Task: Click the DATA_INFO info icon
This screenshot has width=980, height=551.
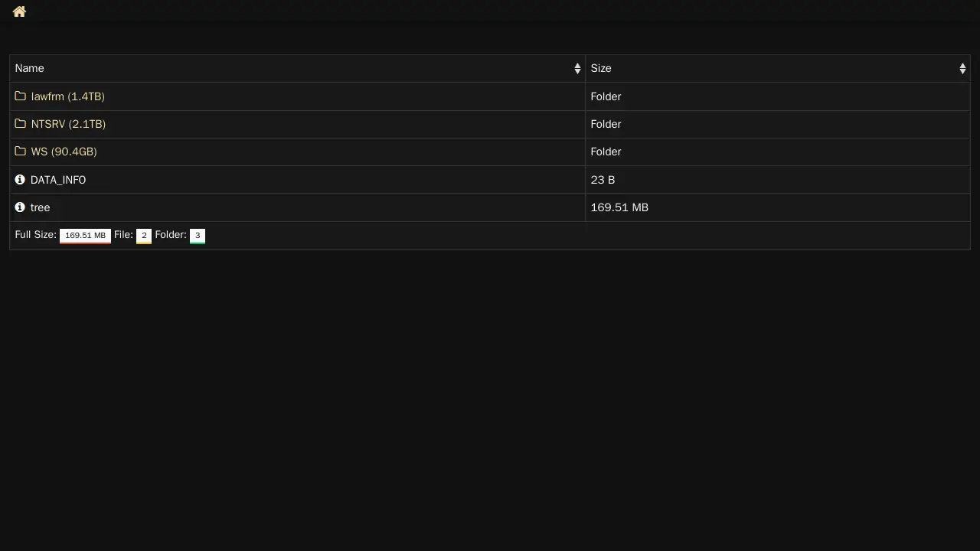Action: (20, 180)
